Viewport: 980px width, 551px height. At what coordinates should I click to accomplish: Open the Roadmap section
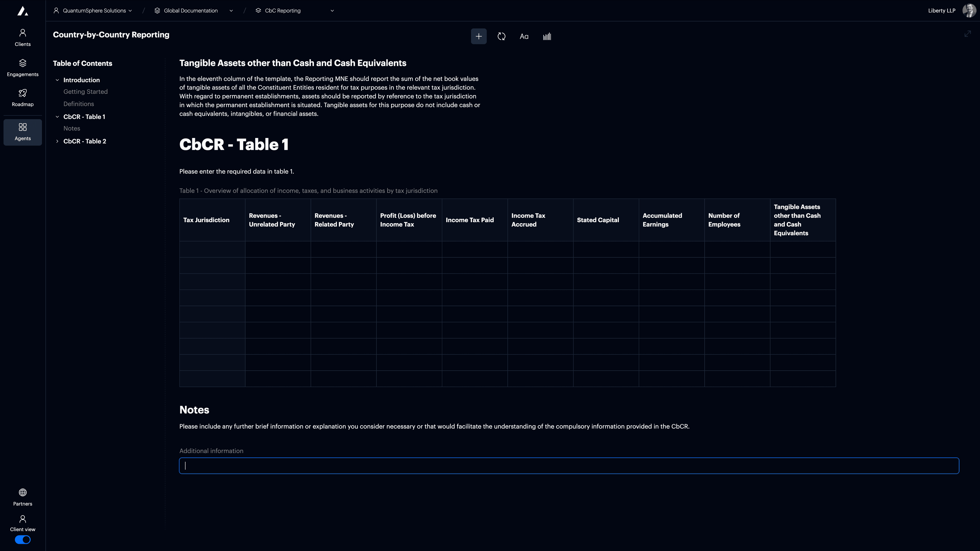click(x=22, y=97)
